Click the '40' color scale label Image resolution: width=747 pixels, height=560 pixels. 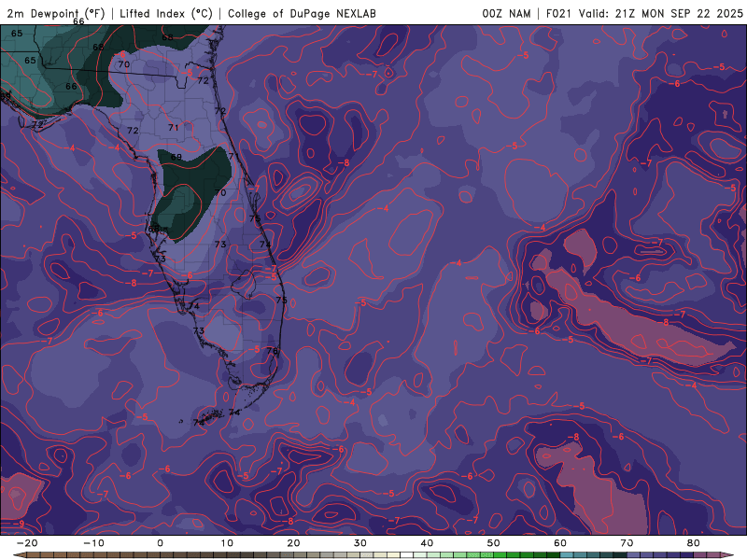[x=427, y=543]
